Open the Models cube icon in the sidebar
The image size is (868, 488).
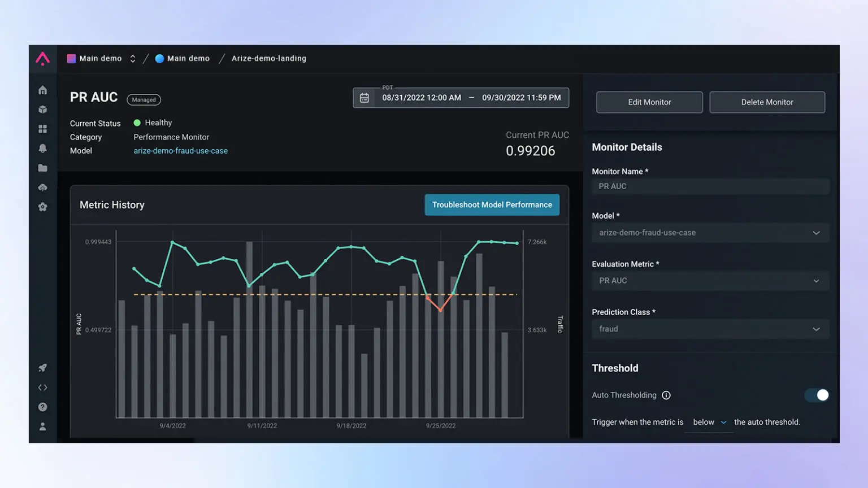42,110
